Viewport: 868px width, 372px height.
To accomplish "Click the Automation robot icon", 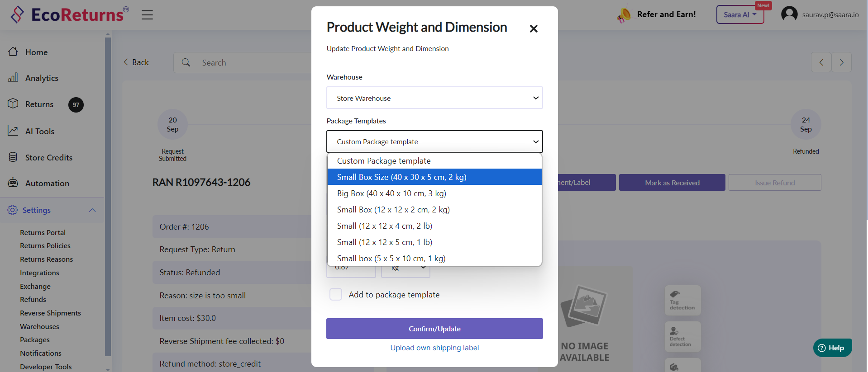I will pos(13,183).
